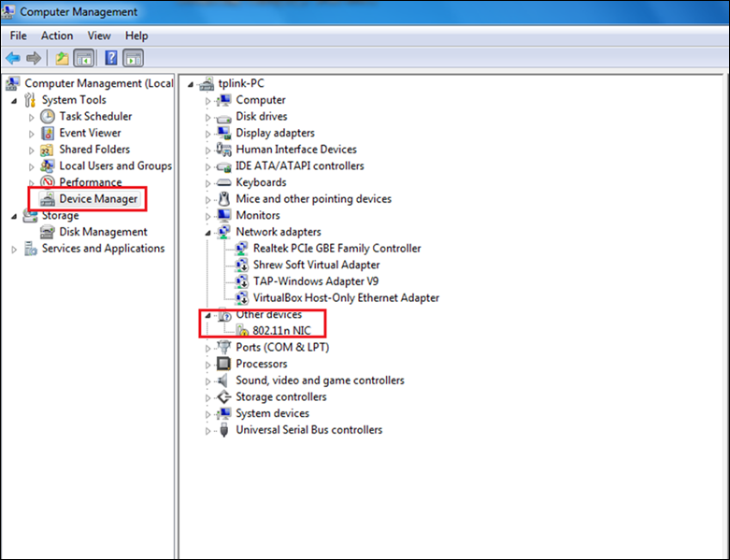730x560 pixels.
Task: Click the Device Manager icon in tree
Action: coord(48,199)
